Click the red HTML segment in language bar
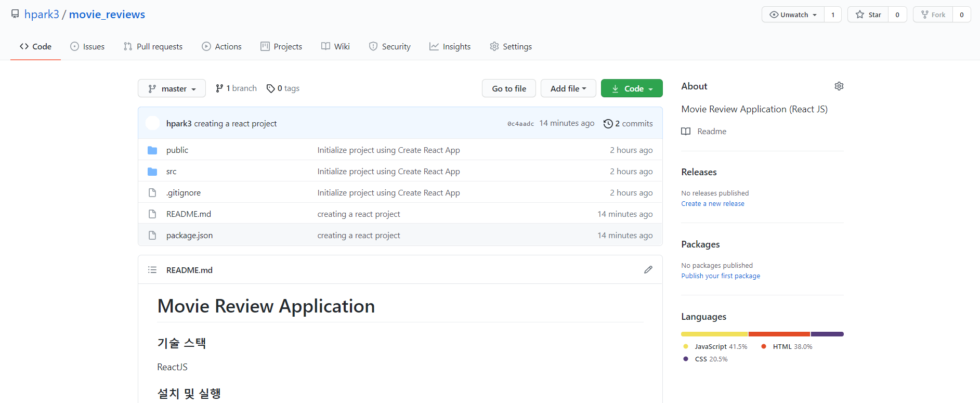Screen dimensions: 980x403 coord(779,334)
